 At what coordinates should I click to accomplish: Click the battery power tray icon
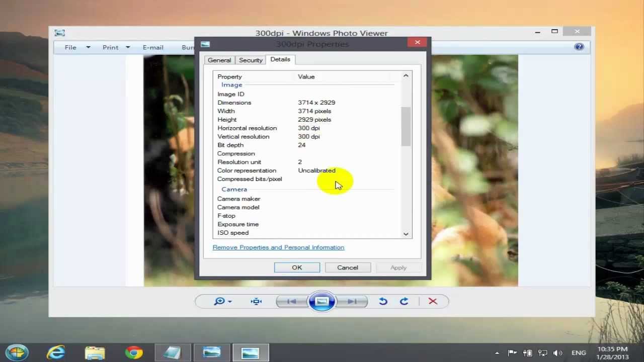[x=528, y=353]
